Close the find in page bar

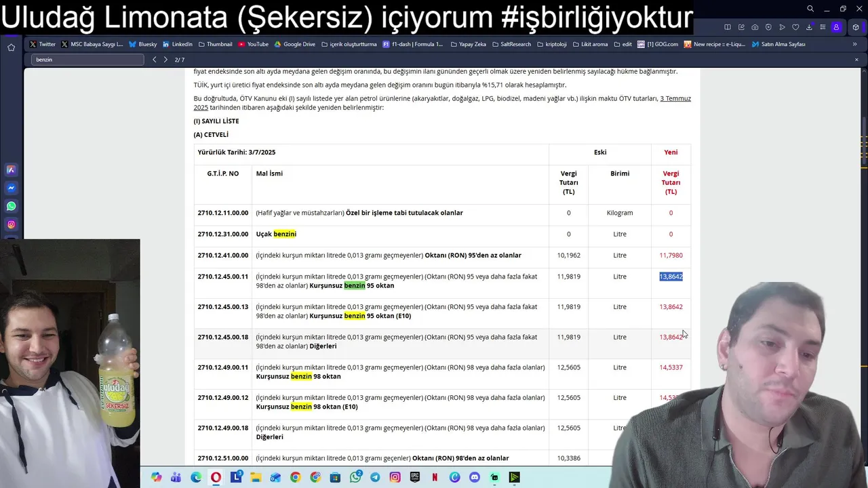click(x=856, y=60)
